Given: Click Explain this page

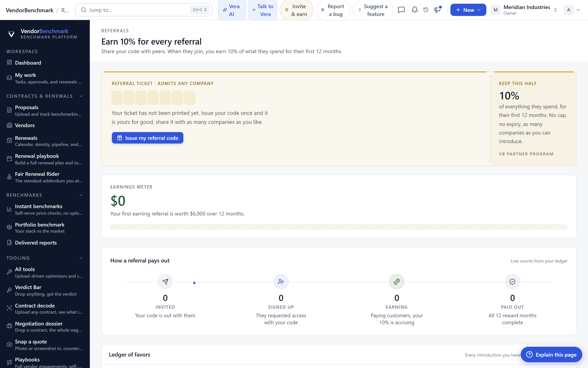Looking at the screenshot, I should tap(551, 355).
